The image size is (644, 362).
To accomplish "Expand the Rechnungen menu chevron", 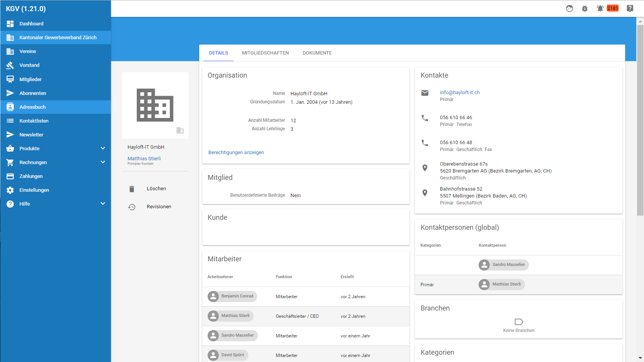I will point(102,162).
